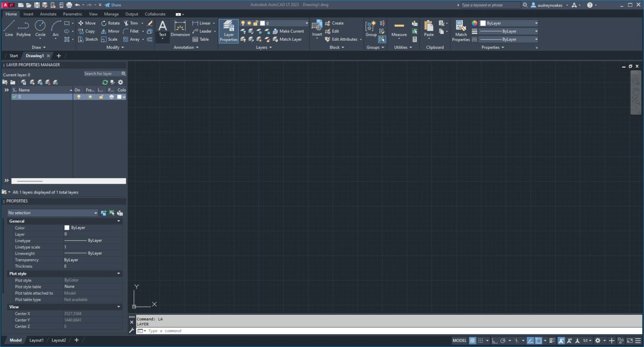Freeze layer 0 using the sun icon

point(90,97)
